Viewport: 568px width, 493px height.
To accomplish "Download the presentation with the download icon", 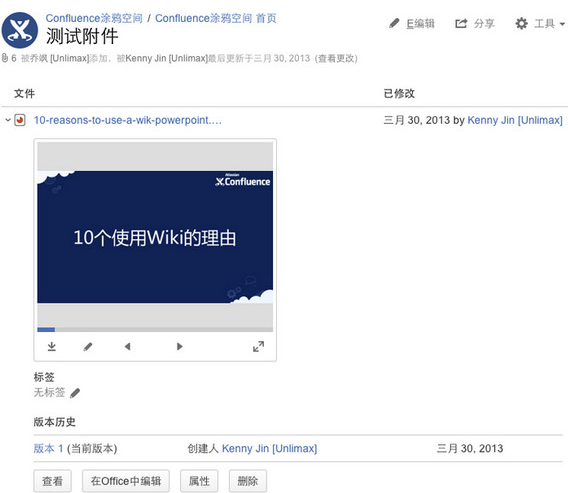I will click(52, 347).
